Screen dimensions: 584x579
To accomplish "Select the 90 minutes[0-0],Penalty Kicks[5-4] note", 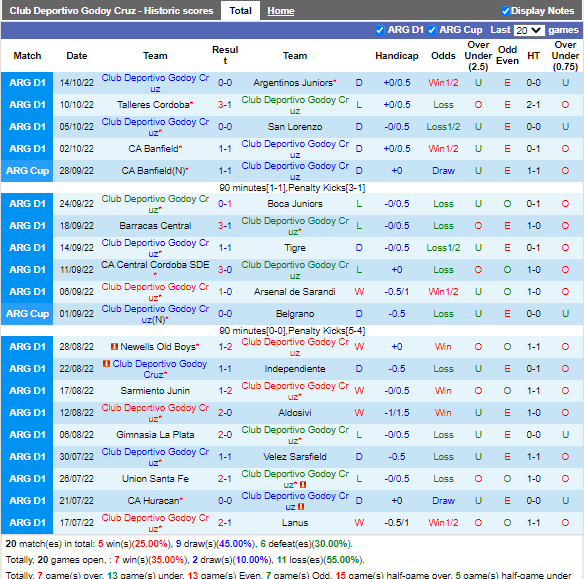I will (x=292, y=330).
